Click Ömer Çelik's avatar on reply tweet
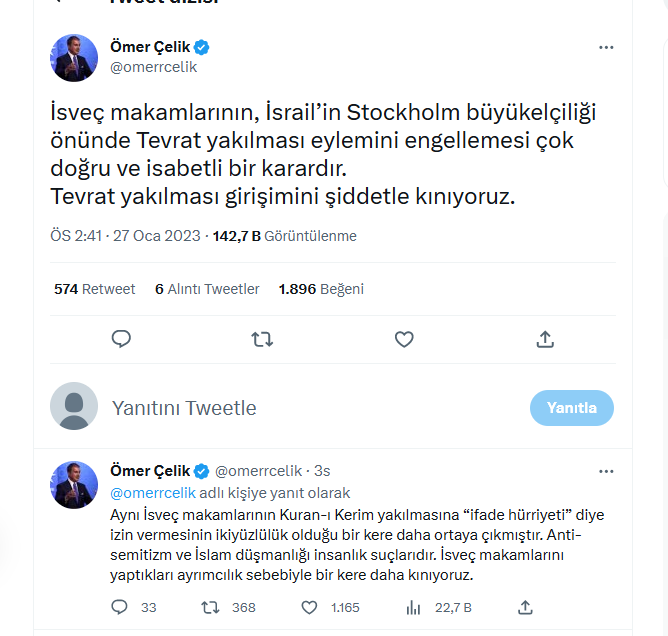This screenshot has height=636, width=668. pos(74,485)
